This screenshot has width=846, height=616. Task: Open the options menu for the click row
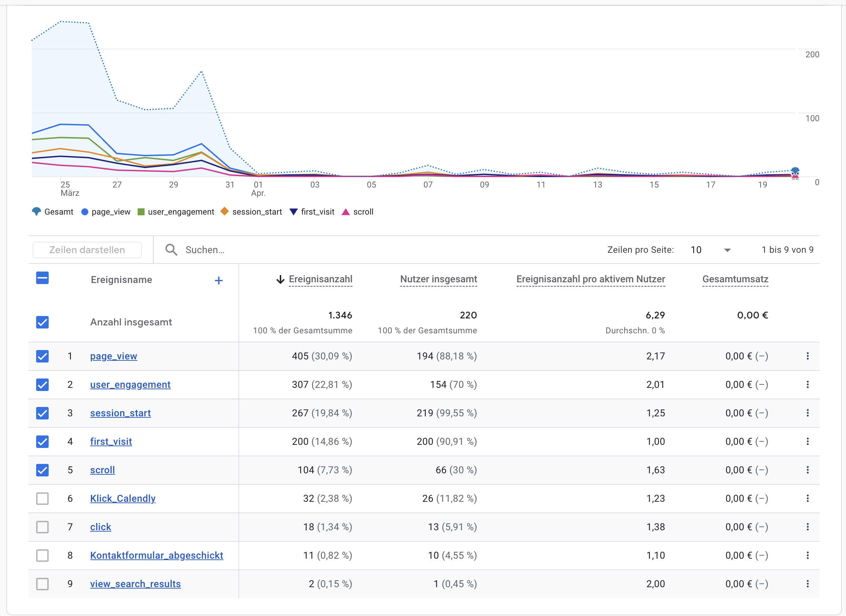pyautogui.click(x=808, y=527)
